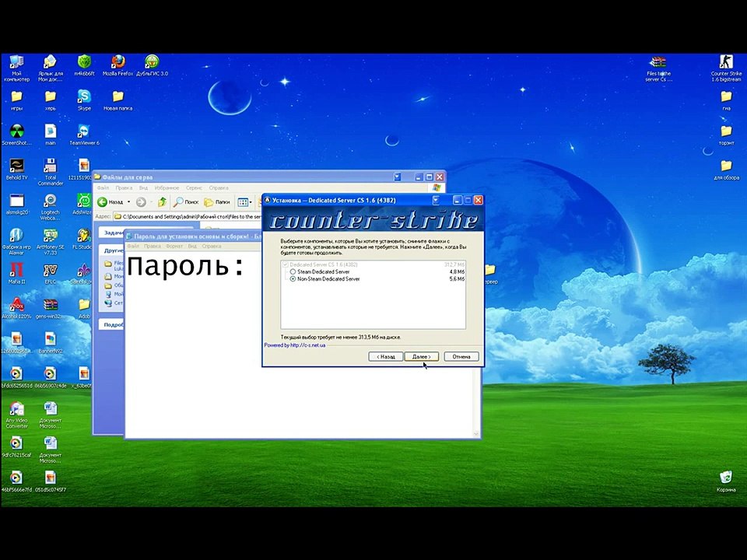Click the Назад button in installer dialog

tap(385, 357)
